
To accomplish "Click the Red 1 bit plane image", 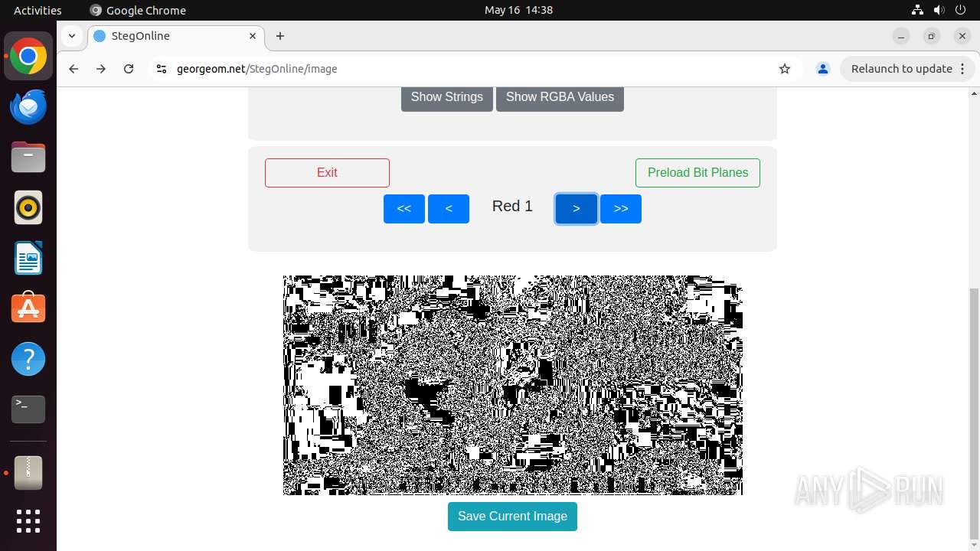I will pyautogui.click(x=513, y=385).
